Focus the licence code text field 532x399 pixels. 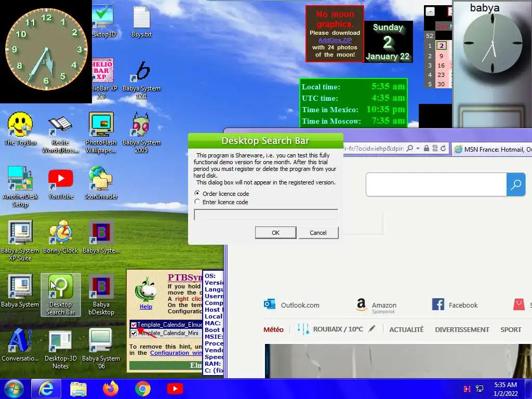(x=265, y=215)
